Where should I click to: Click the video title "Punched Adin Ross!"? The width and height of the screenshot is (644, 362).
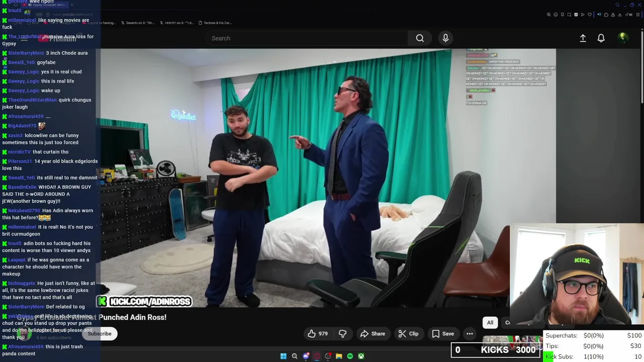pos(132,317)
